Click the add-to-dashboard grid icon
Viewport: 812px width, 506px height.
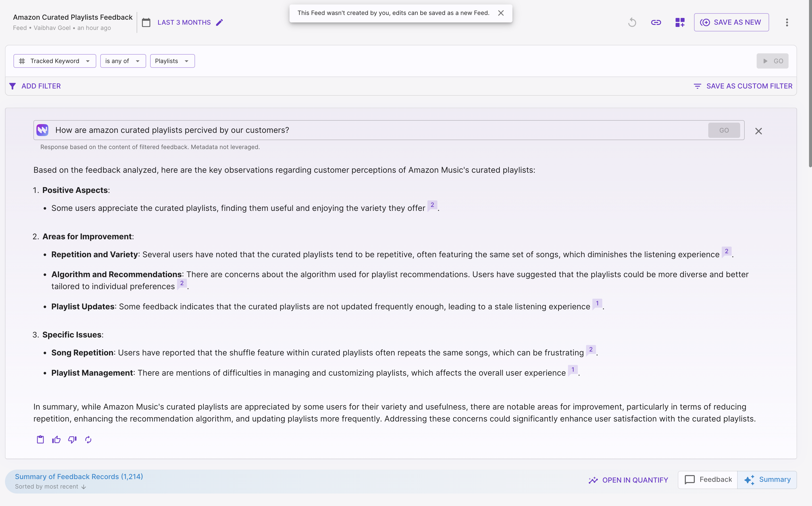[680, 22]
